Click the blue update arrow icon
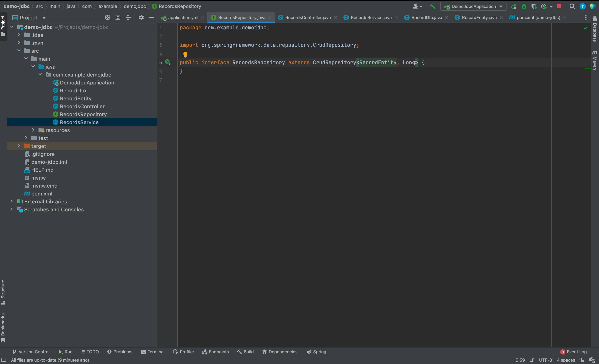The width and height of the screenshot is (599, 364). [x=583, y=7]
